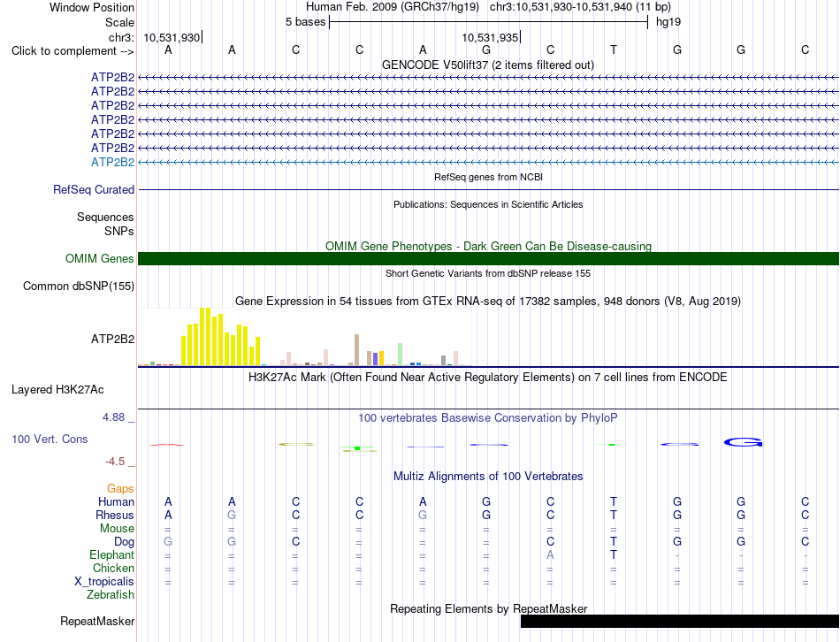Click the 100 Vert. Cons track label
The image size is (840, 642).
pyautogui.click(x=50, y=439)
